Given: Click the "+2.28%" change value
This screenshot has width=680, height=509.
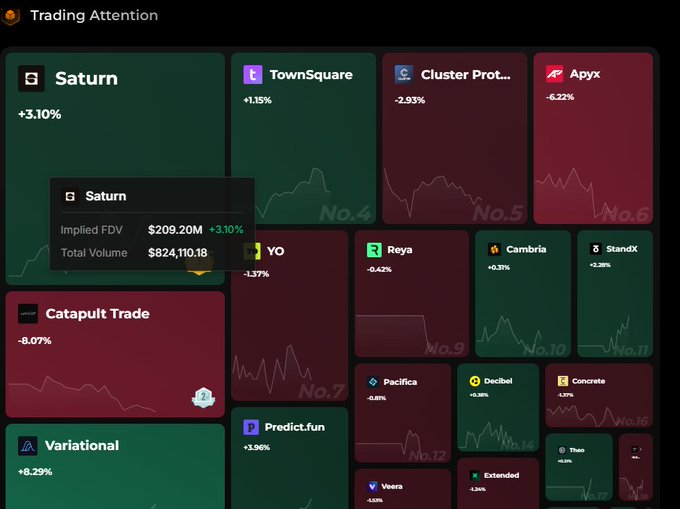Looking at the screenshot, I should coord(600,265).
